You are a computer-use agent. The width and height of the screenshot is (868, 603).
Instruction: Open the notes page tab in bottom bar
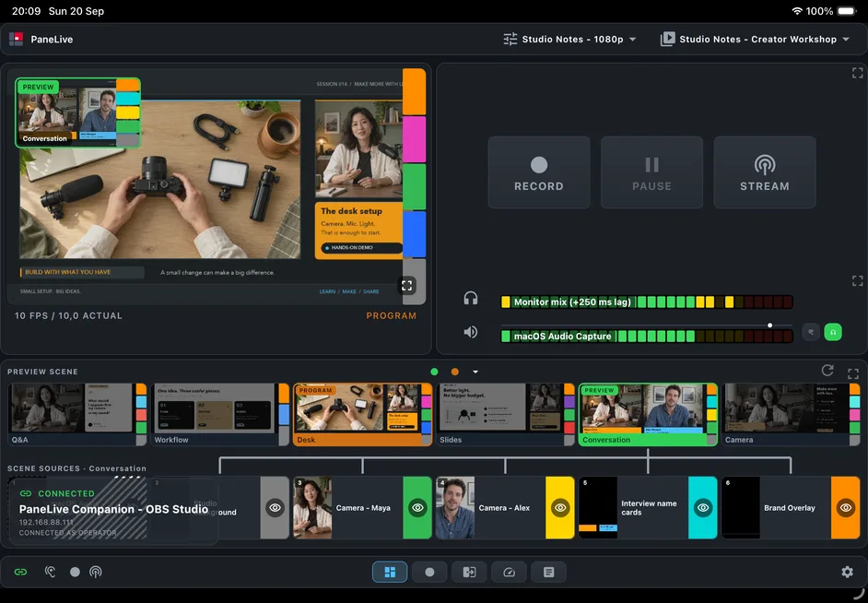pyautogui.click(x=548, y=572)
